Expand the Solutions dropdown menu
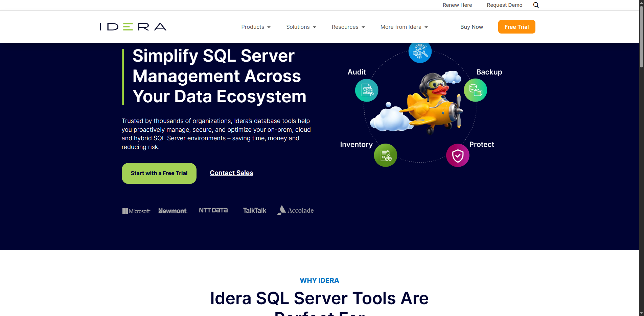 pyautogui.click(x=301, y=27)
